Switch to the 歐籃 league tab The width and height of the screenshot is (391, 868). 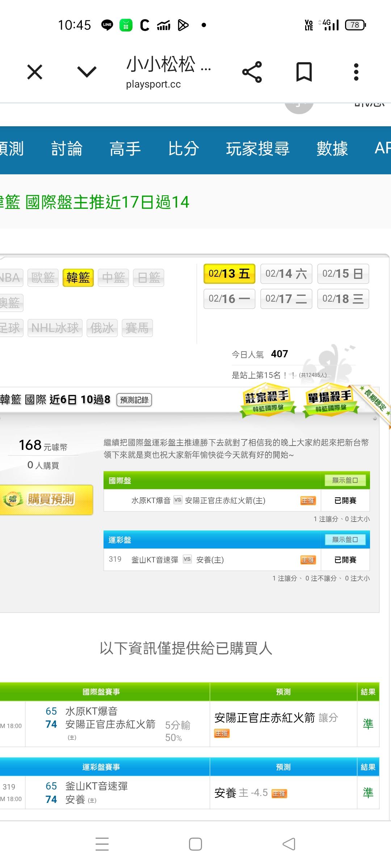click(x=43, y=278)
